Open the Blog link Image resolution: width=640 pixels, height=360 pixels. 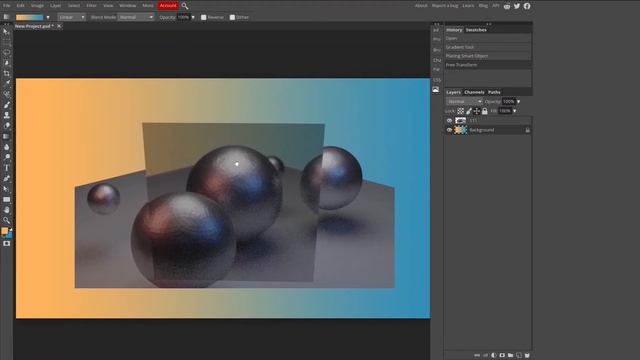tap(483, 6)
